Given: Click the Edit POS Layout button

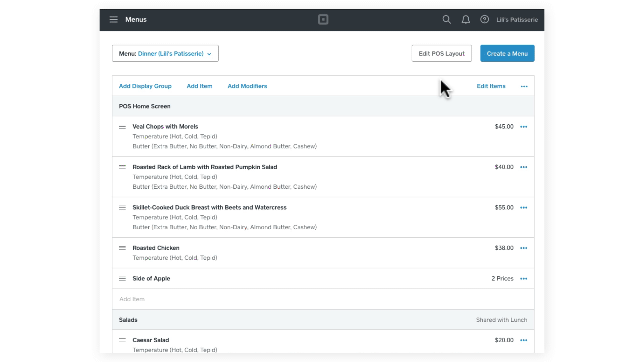Looking at the screenshot, I should point(441,54).
